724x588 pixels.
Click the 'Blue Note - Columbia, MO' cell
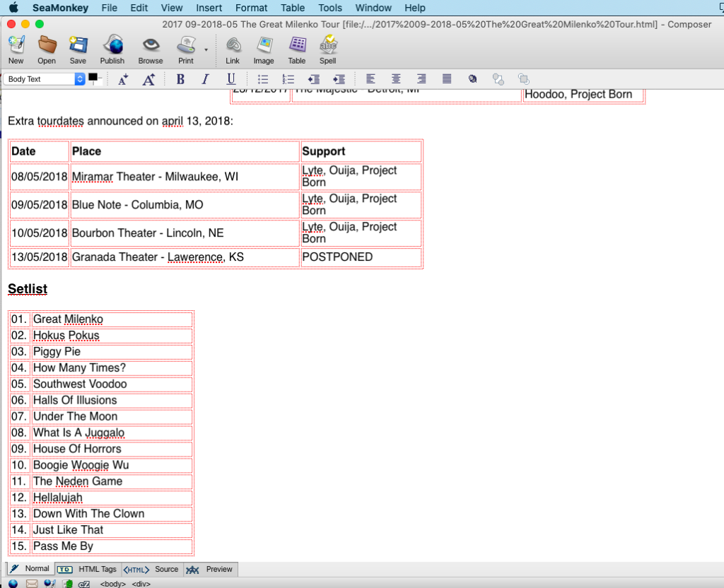pyautogui.click(x=185, y=204)
